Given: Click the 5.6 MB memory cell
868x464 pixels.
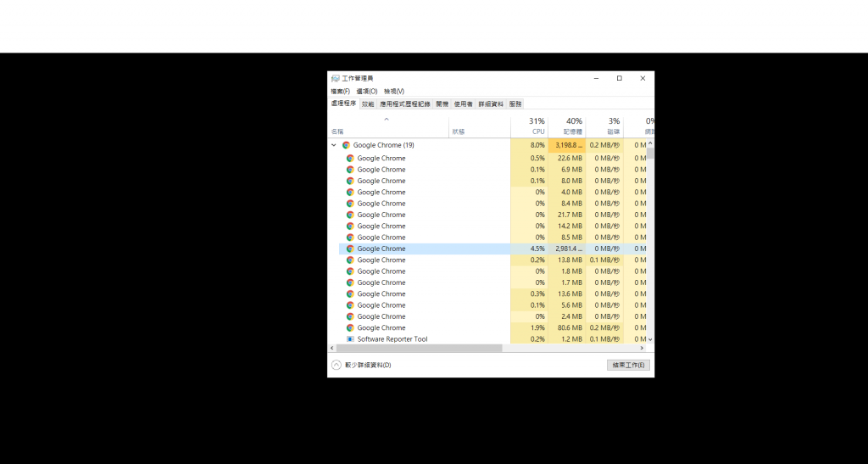Looking at the screenshot, I should point(567,305).
